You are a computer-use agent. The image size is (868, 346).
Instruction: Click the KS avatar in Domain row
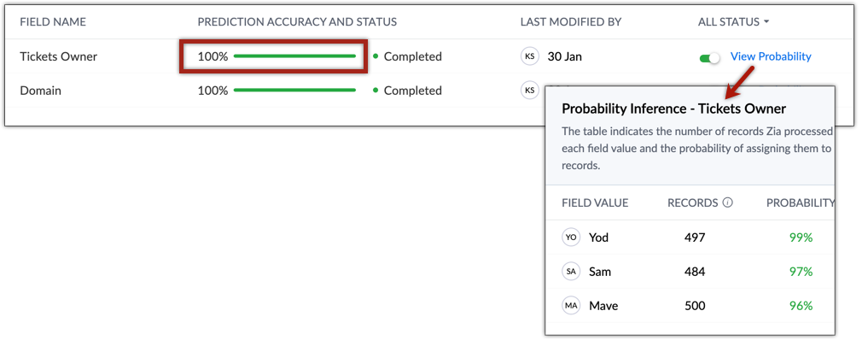(x=530, y=91)
